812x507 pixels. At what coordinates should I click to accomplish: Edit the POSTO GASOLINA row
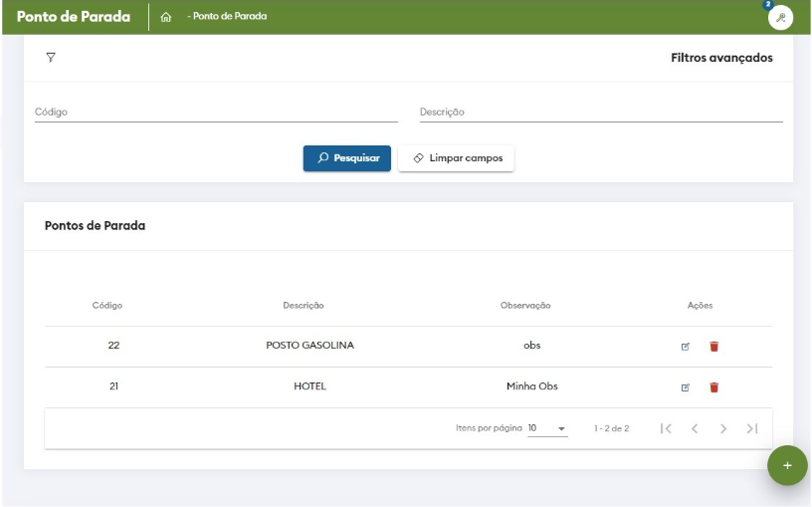click(685, 347)
